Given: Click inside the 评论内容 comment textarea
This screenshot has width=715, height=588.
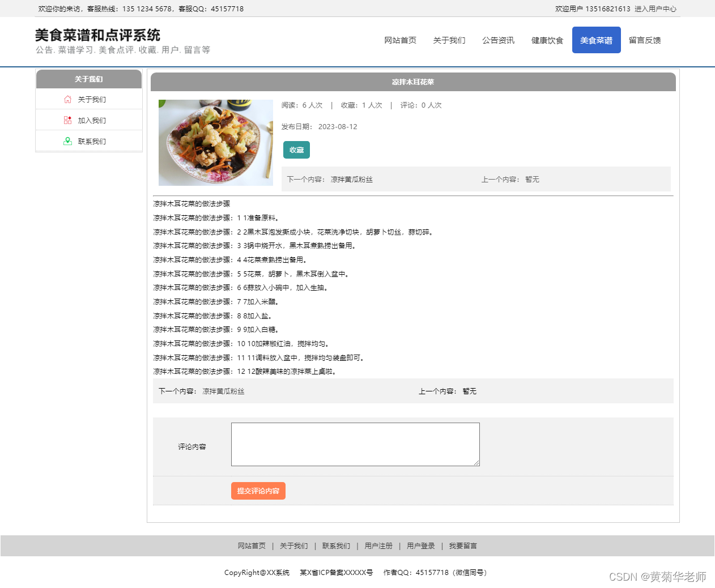Looking at the screenshot, I should pyautogui.click(x=355, y=444).
